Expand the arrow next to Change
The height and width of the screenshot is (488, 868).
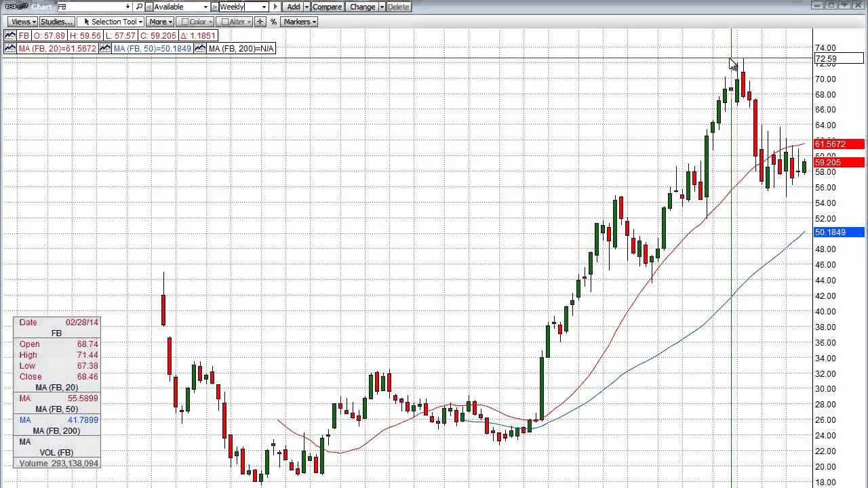tap(382, 7)
